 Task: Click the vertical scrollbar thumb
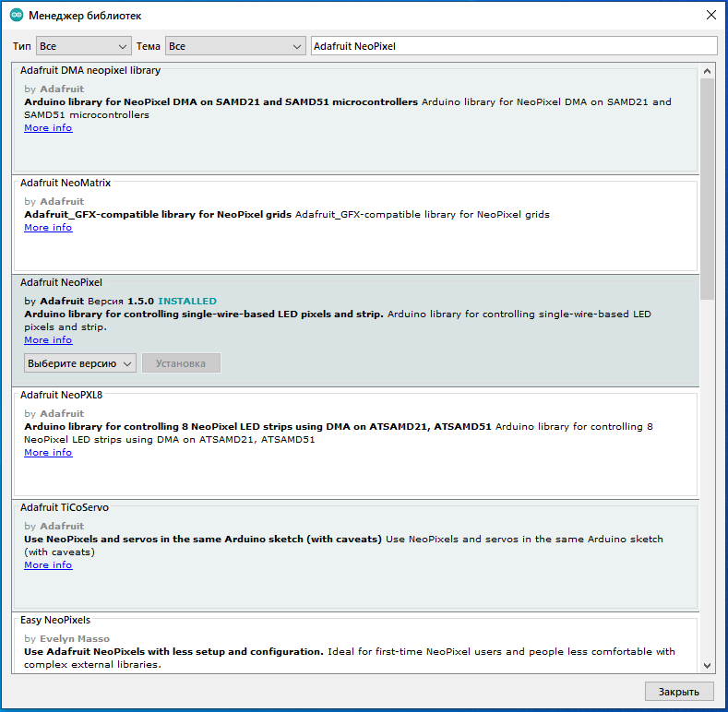click(x=707, y=189)
